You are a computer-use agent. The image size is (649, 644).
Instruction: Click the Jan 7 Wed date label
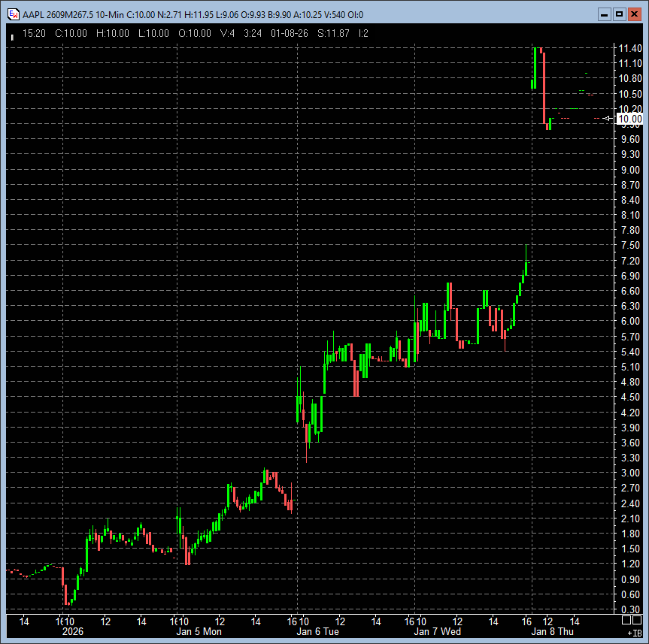[438, 632]
